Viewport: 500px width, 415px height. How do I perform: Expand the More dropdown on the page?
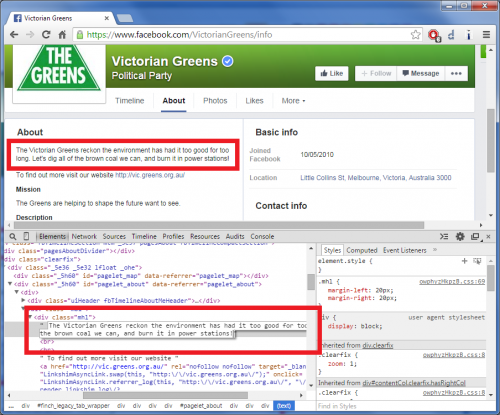coord(293,101)
